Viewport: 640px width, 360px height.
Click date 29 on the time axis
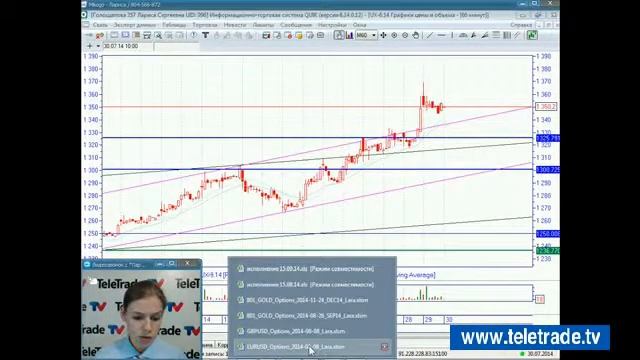(428, 320)
